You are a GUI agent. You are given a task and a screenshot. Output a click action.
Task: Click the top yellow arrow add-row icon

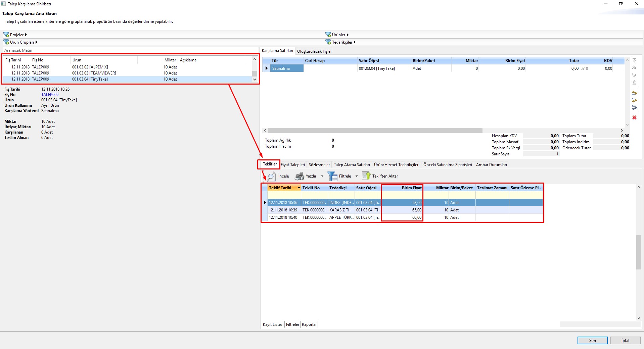pyautogui.click(x=634, y=93)
